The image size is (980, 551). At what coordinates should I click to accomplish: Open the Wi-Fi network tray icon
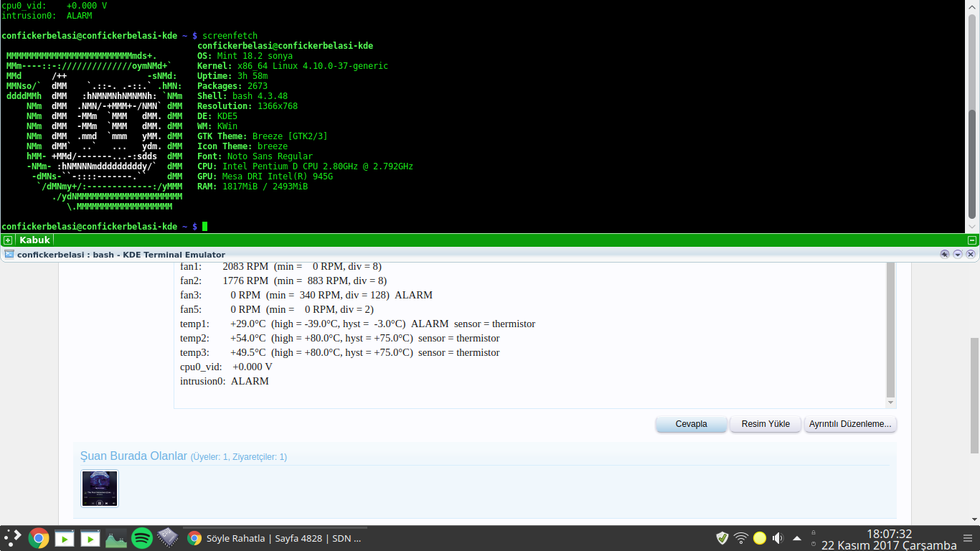[x=741, y=538]
